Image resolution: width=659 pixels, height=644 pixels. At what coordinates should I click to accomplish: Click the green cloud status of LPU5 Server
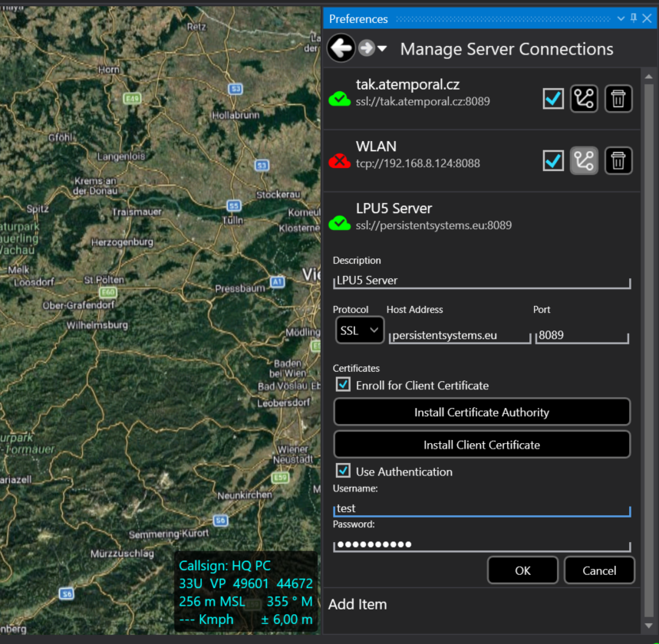339,223
